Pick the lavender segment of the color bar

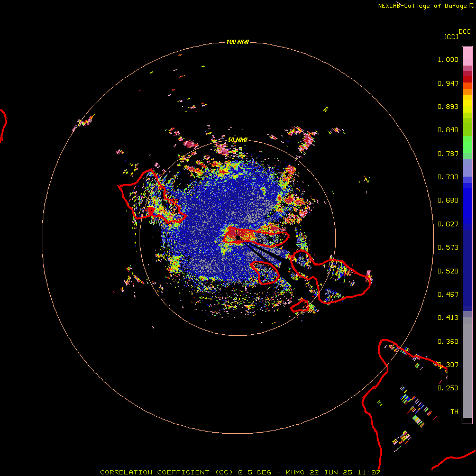(x=467, y=168)
